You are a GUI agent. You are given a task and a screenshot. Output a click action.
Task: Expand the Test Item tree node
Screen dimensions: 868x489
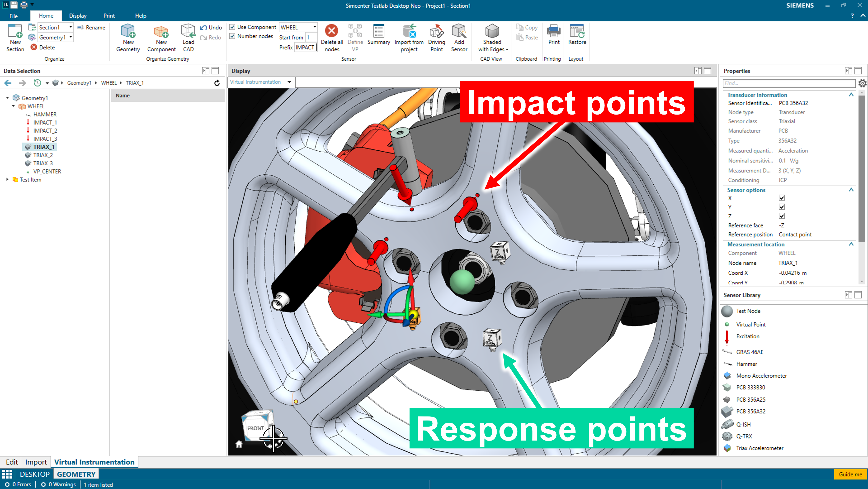7,180
